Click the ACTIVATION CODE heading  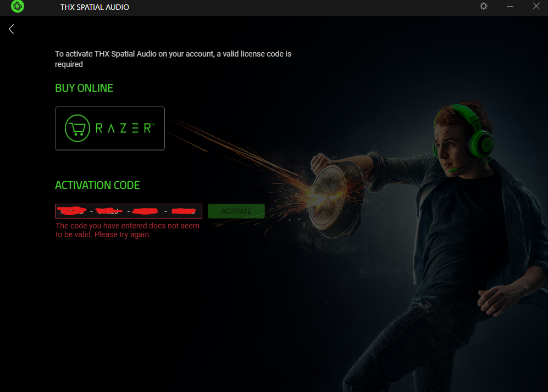tap(97, 185)
